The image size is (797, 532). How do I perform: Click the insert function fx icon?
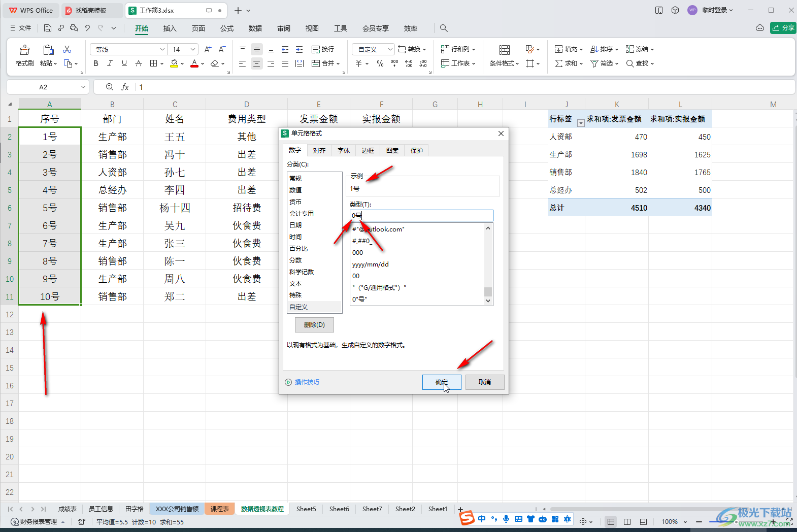point(125,87)
